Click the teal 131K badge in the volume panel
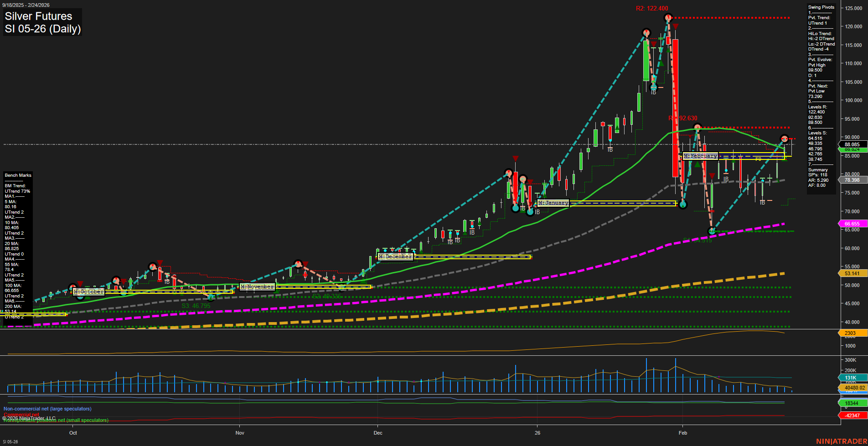 [851, 378]
